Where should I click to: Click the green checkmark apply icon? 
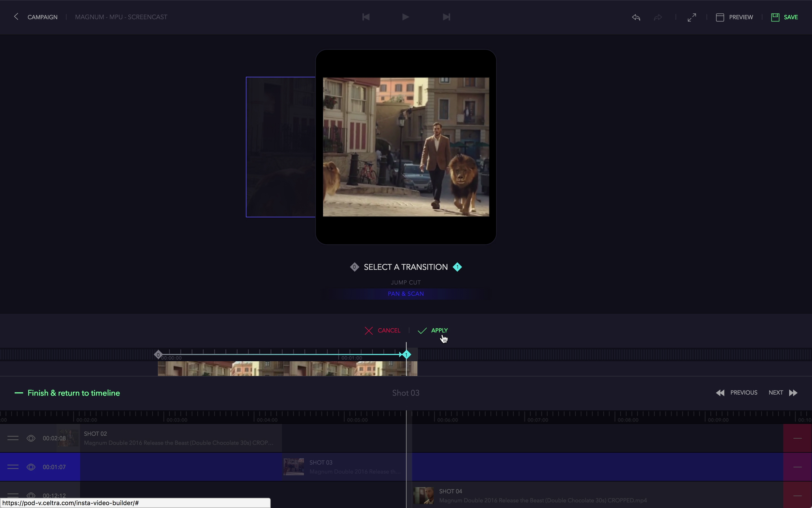422,330
